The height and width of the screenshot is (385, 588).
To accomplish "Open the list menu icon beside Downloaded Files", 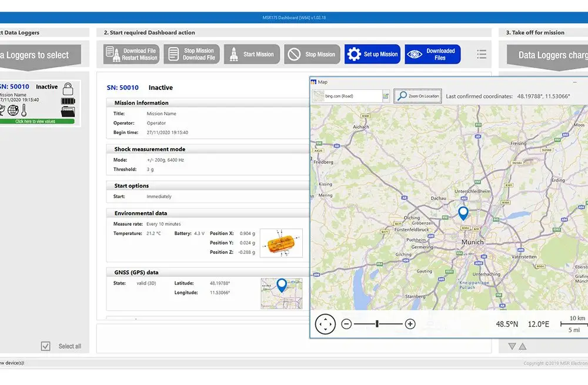I will (482, 55).
